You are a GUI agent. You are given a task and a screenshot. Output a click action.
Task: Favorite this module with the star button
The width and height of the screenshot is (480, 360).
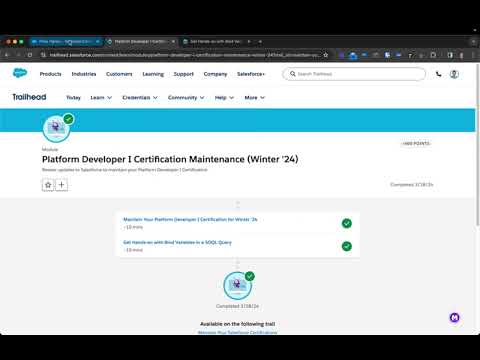48,185
